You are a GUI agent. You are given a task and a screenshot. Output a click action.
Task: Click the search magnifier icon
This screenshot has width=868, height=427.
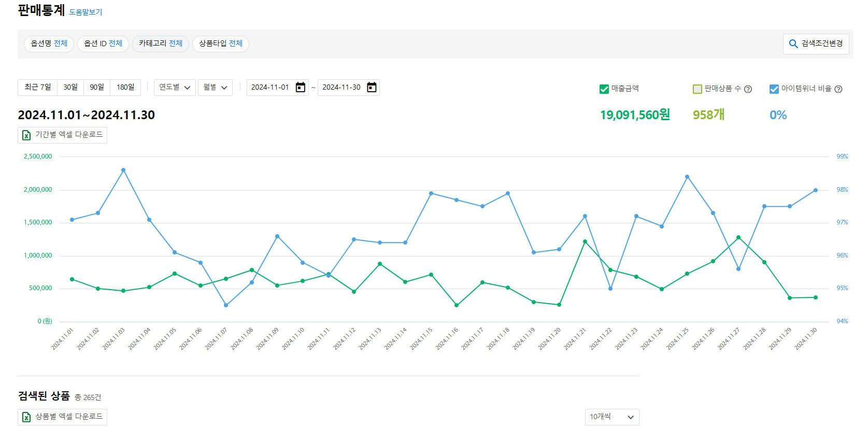tap(793, 44)
